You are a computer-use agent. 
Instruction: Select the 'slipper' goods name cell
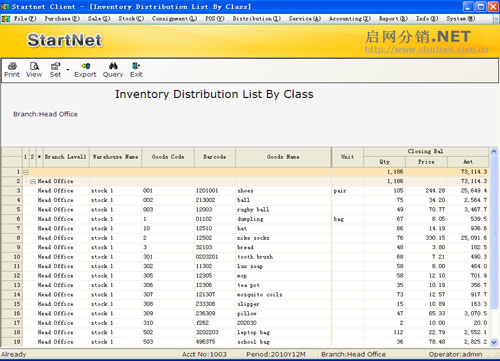coord(283,304)
